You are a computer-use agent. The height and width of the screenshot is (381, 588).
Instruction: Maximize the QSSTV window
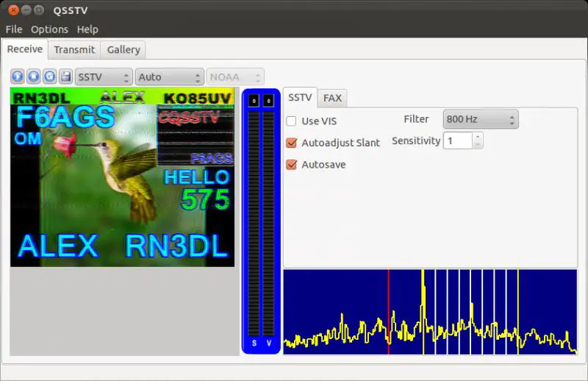(39, 10)
